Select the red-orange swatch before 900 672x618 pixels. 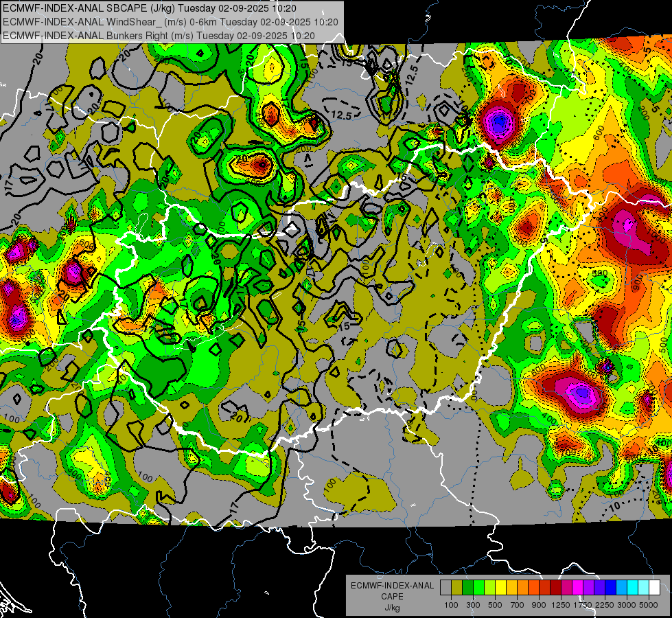(x=533, y=588)
